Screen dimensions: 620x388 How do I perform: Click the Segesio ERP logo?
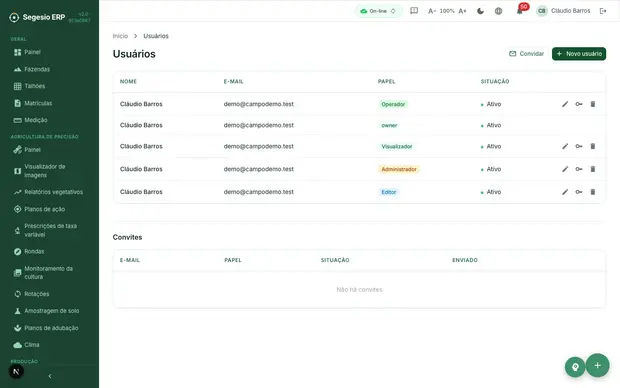point(38,17)
